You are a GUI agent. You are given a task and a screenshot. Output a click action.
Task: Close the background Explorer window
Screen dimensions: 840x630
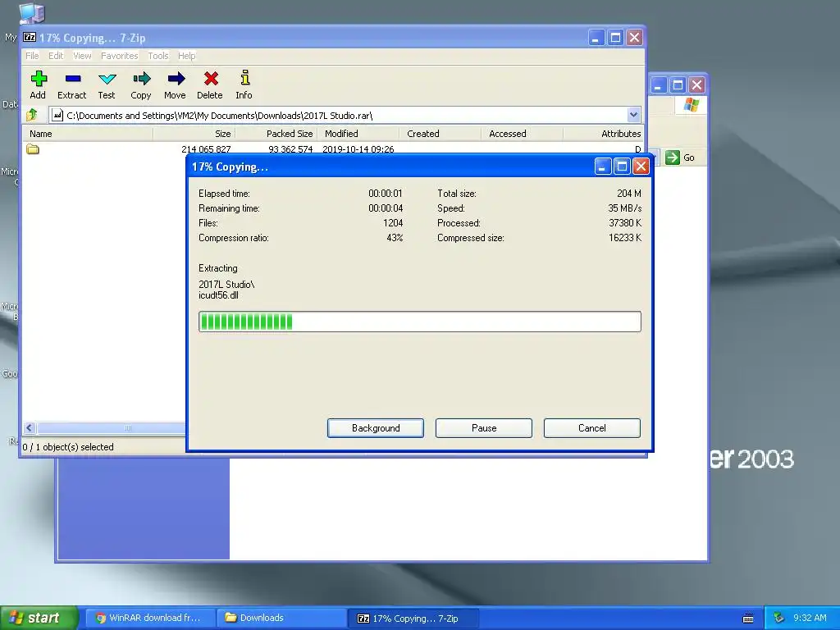tap(696, 84)
